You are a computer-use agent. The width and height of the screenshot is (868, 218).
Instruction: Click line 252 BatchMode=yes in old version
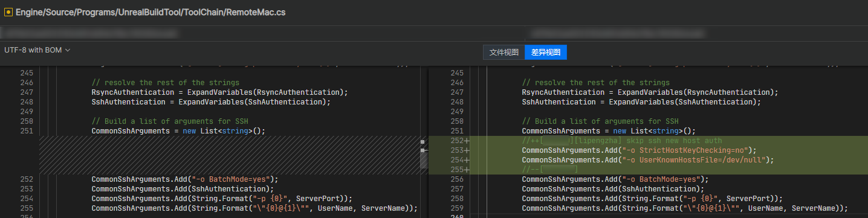pos(184,179)
